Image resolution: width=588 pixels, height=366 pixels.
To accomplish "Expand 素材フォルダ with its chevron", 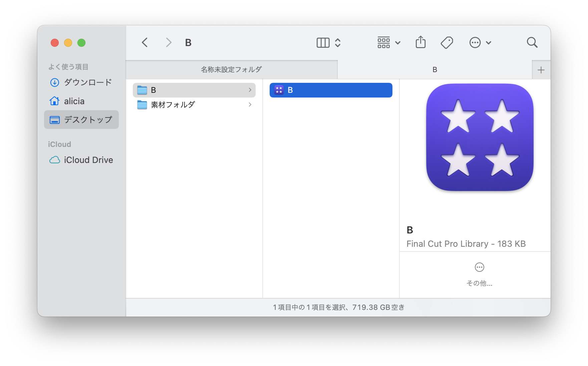I will [x=250, y=105].
